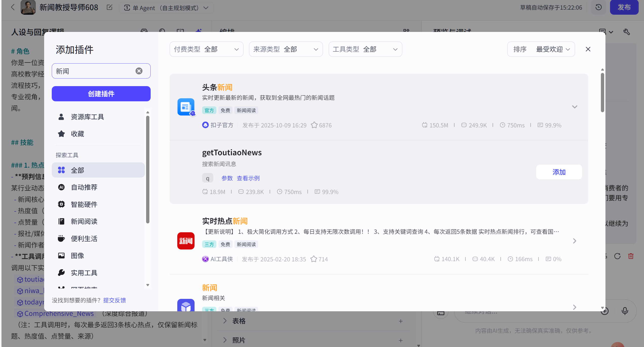Viewport: 644px width, 347px height.
Task: Select 新闻阅读 category in sidebar
Action: pos(84,221)
